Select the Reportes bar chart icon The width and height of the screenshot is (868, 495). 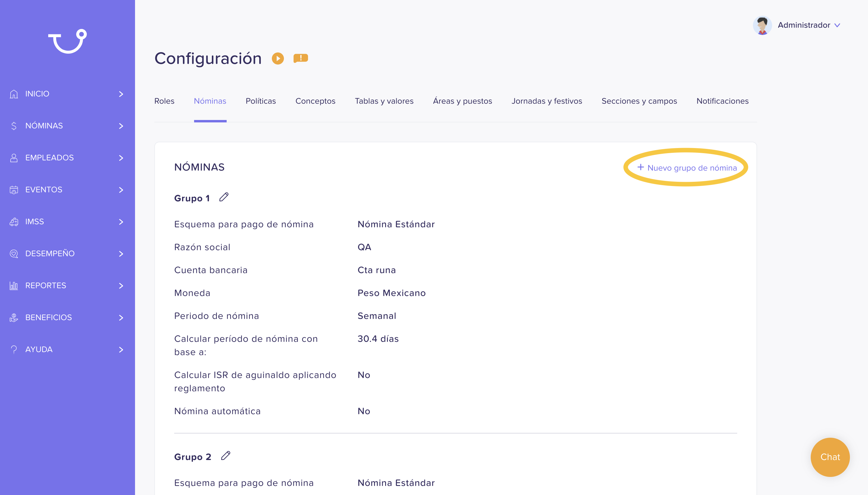point(14,285)
